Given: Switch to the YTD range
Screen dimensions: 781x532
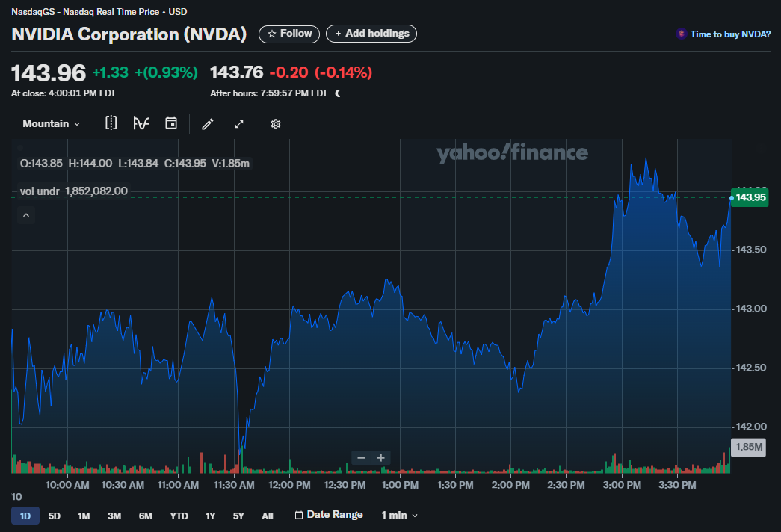Looking at the screenshot, I should [179, 516].
